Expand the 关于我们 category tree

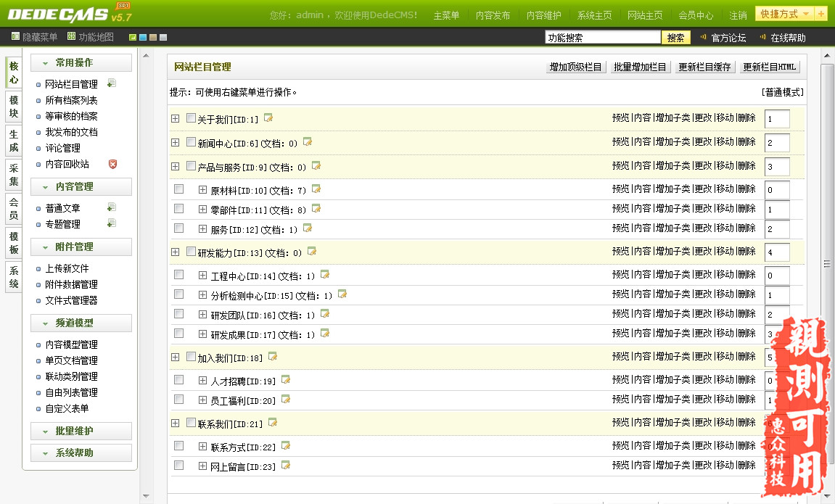pyautogui.click(x=174, y=117)
